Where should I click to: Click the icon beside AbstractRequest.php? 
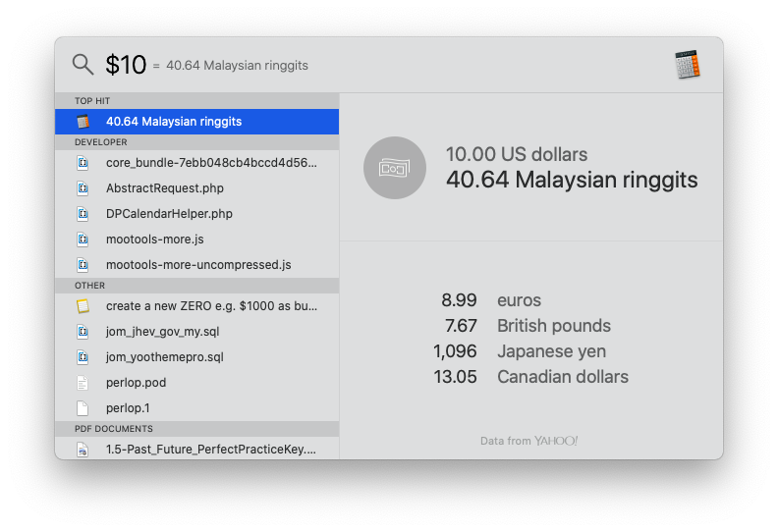pyautogui.click(x=83, y=188)
